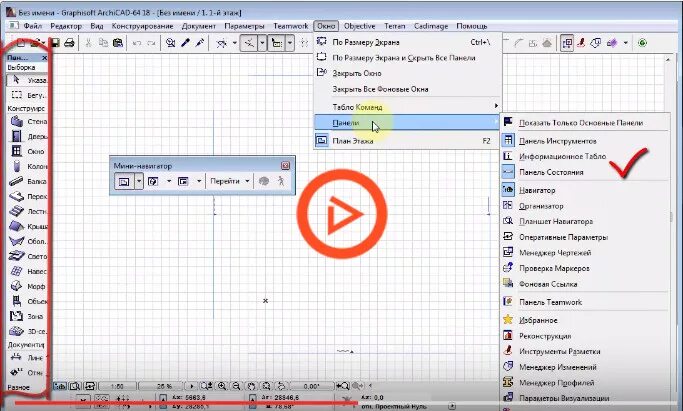This screenshot has width=683, height=411.
Task: Select the Shell tool (Обол) in toolbox
Action: (28, 241)
